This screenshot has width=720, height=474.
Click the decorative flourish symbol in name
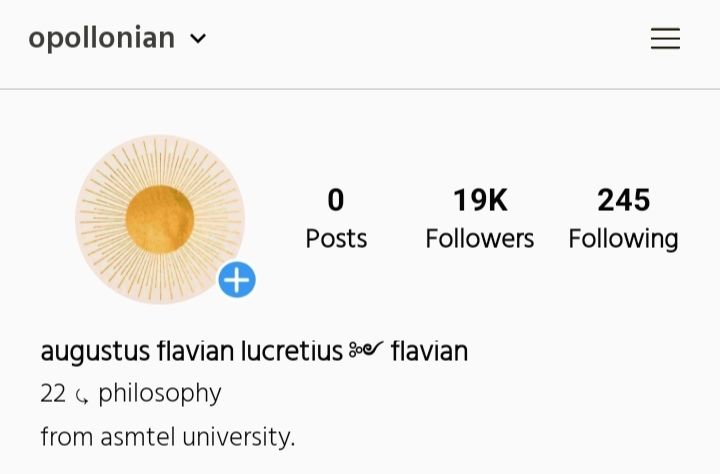(366, 351)
